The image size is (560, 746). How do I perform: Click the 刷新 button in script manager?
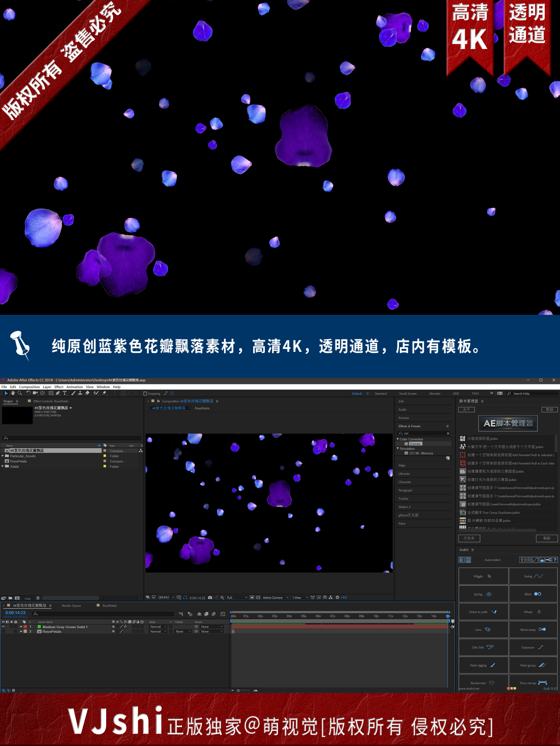pos(547,538)
